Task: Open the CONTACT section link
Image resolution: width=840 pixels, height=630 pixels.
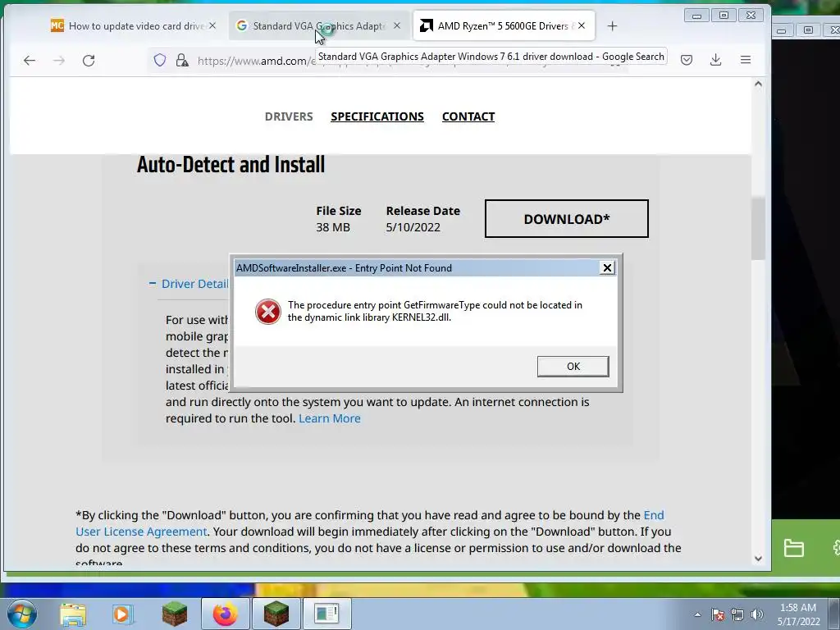Action: [x=468, y=116]
